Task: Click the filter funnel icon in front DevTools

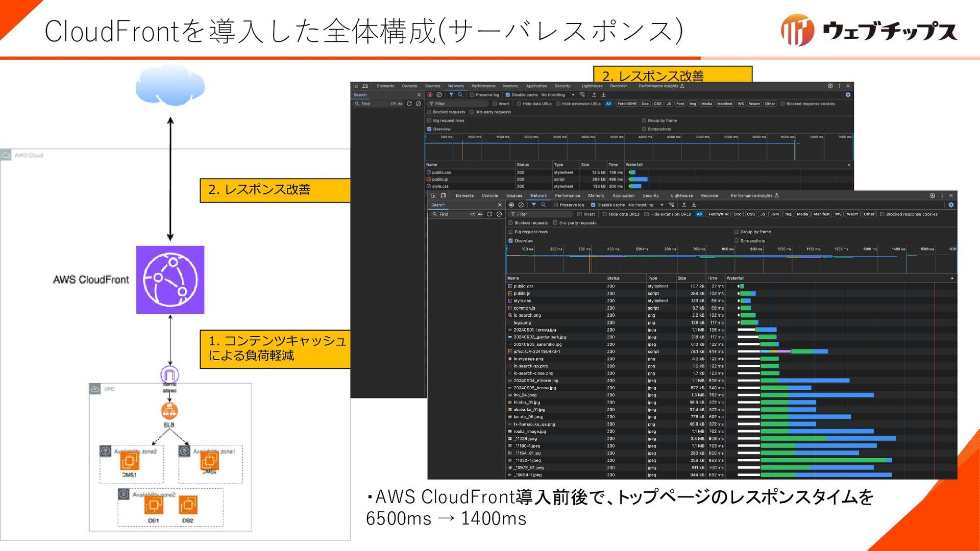Action: click(533, 205)
